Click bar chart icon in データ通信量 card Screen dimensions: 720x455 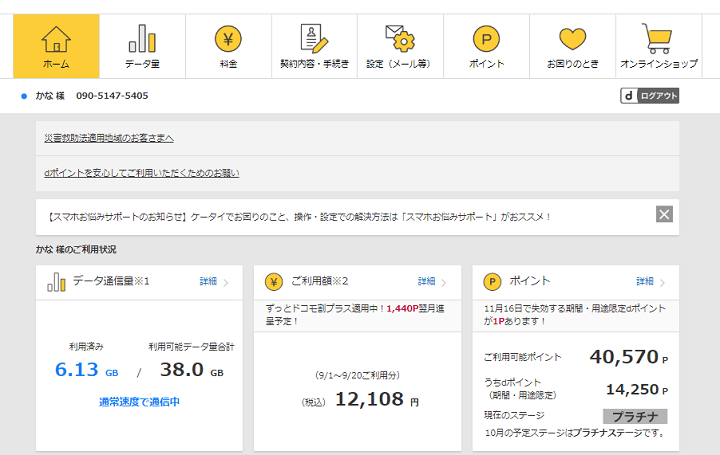56,282
